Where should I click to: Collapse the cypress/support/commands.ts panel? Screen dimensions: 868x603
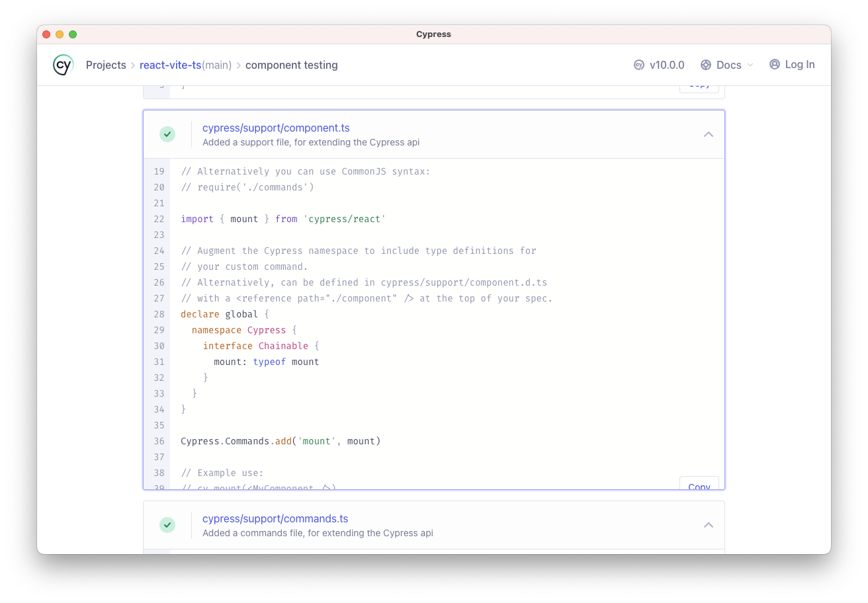(x=709, y=524)
